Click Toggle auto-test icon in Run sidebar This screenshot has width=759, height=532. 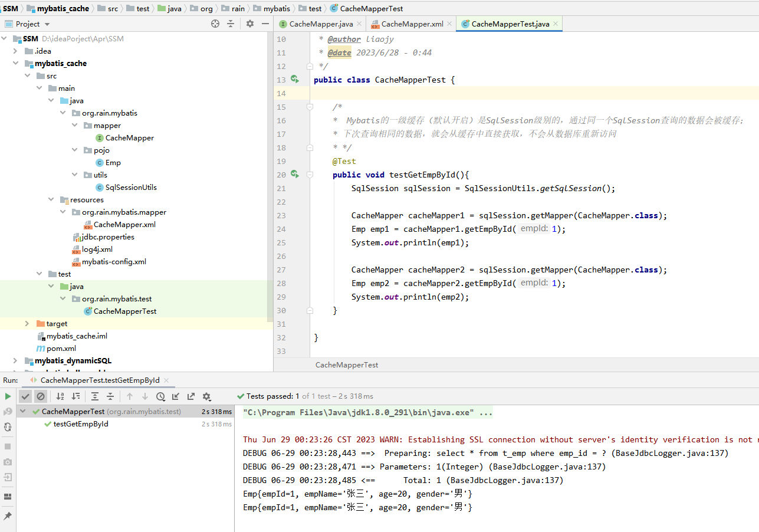click(x=8, y=427)
